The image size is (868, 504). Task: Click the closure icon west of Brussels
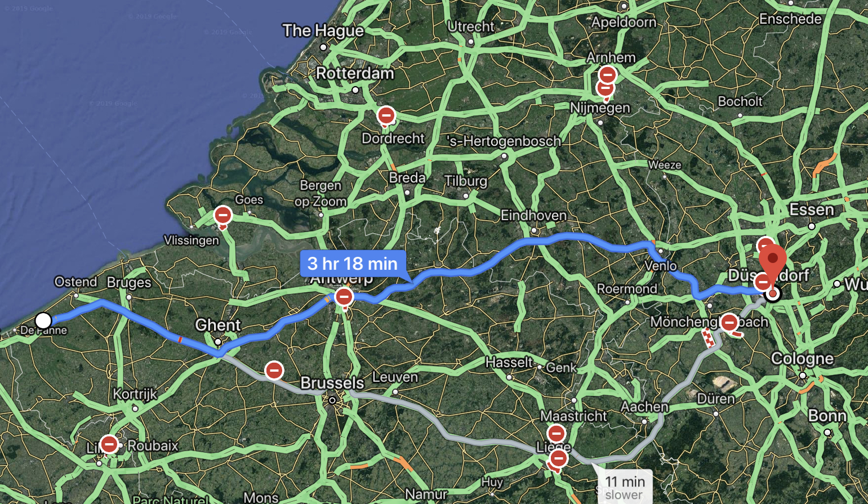pyautogui.click(x=274, y=371)
